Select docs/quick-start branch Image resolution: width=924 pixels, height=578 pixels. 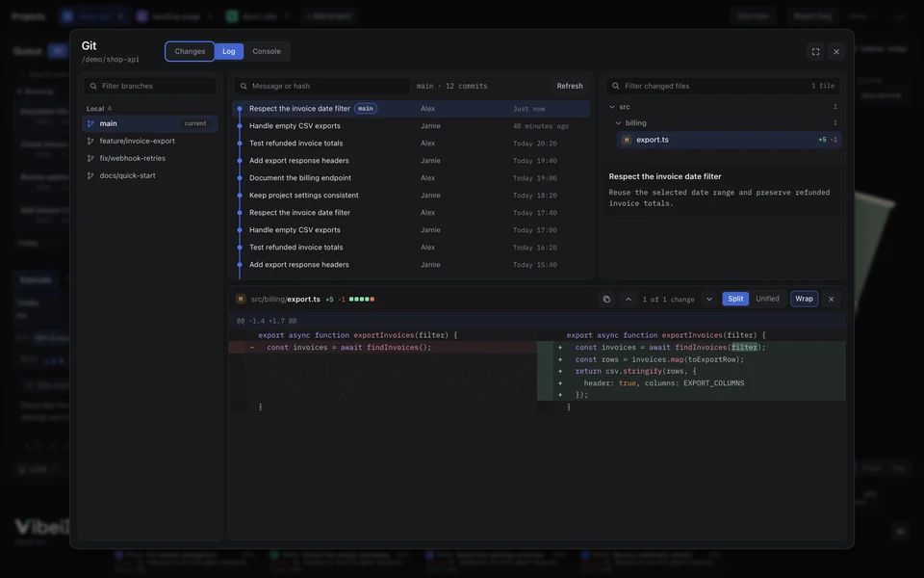tap(150, 175)
